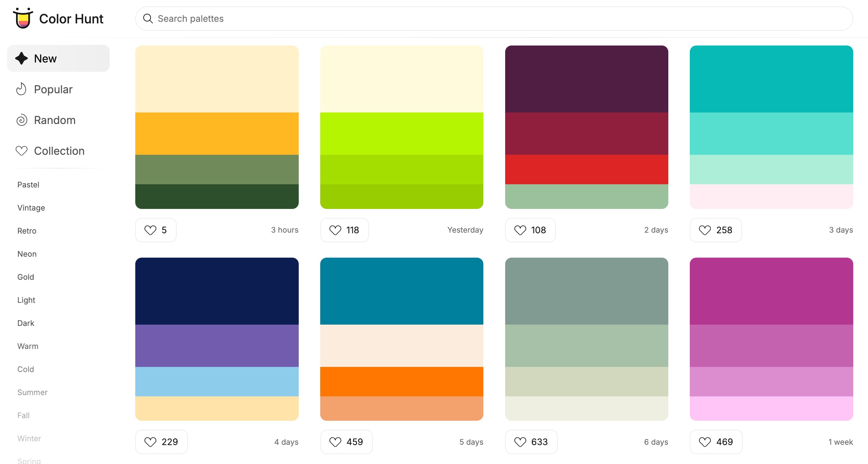Filter by the Light tag
This screenshot has height=464, width=868.
click(26, 300)
